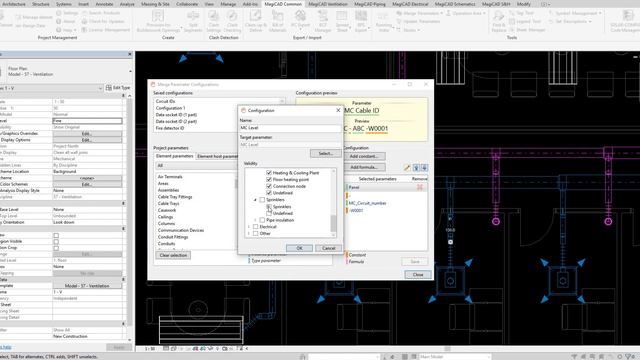Click the Add formula... button

(364, 167)
